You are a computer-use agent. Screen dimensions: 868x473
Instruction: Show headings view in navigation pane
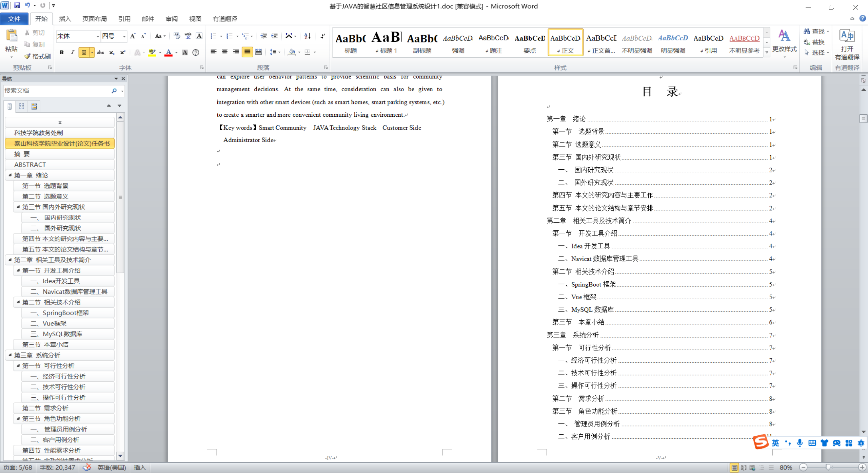[x=9, y=106]
